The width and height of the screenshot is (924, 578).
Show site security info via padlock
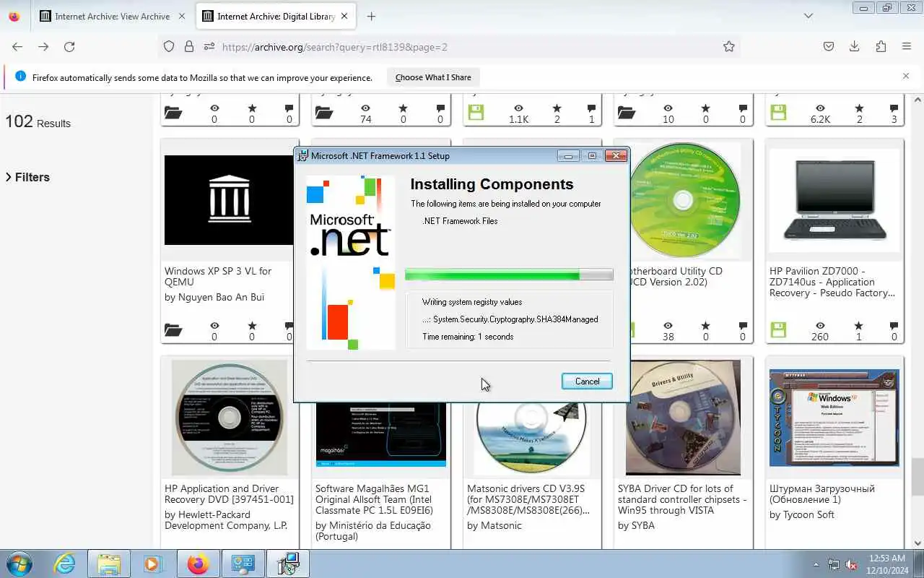(x=189, y=46)
